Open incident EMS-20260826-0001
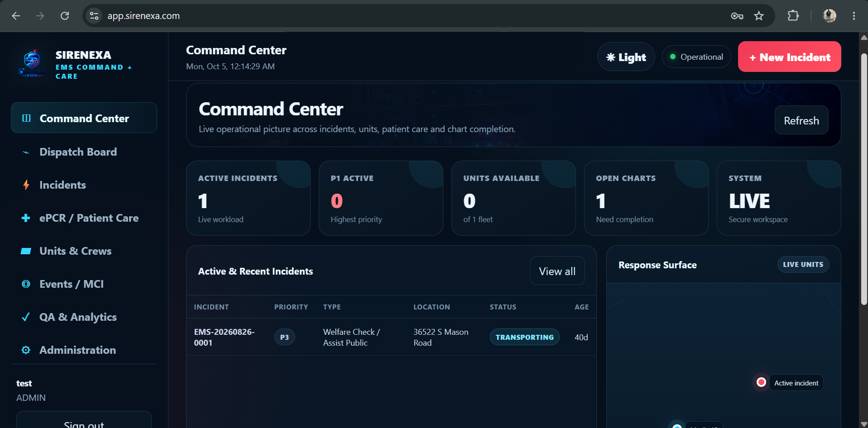The image size is (868, 428). (225, 337)
